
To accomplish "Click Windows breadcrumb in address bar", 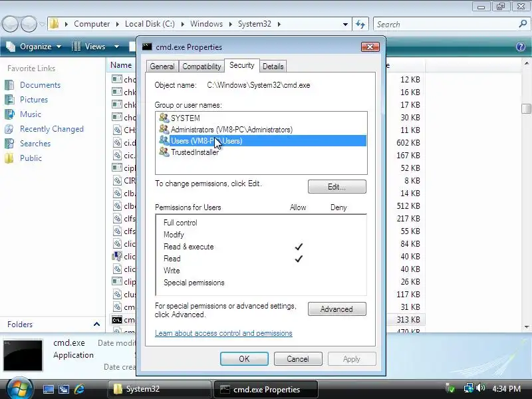I will pyautogui.click(x=206, y=24).
